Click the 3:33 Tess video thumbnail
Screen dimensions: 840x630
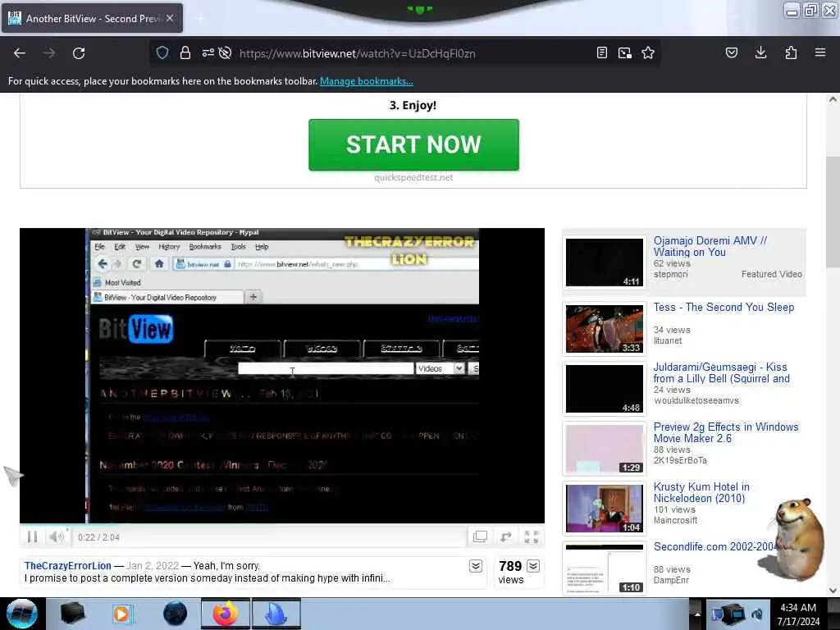coord(605,328)
